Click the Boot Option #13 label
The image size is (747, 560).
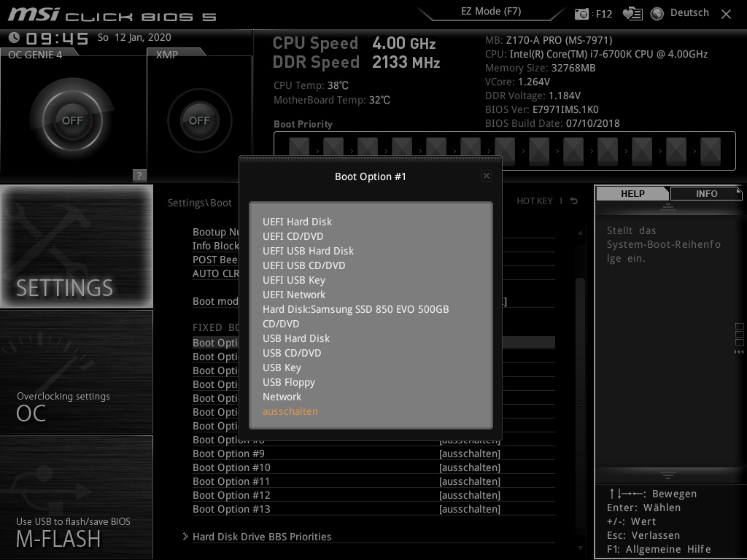[x=231, y=509]
